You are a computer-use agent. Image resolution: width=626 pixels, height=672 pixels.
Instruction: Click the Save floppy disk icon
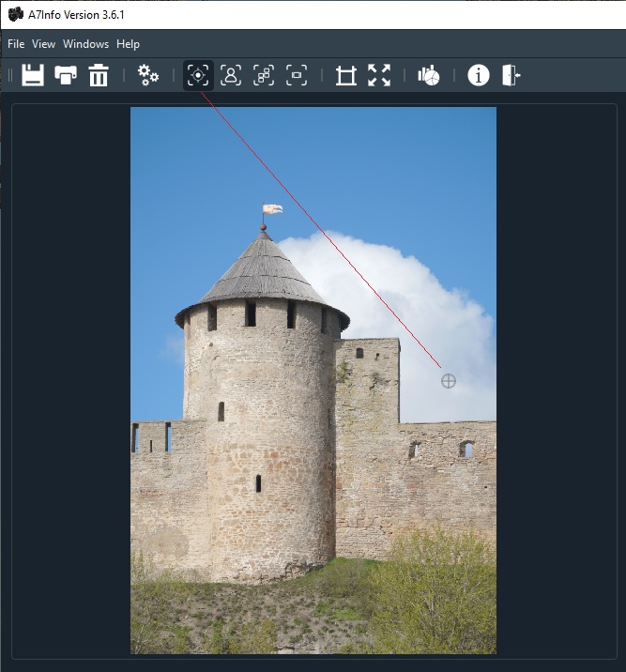pos(33,76)
